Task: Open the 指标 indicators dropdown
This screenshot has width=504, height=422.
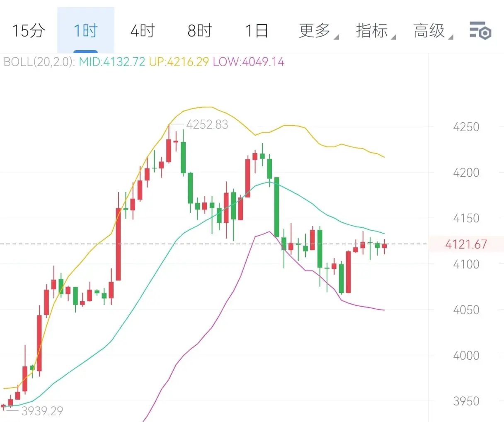Action: click(x=372, y=31)
